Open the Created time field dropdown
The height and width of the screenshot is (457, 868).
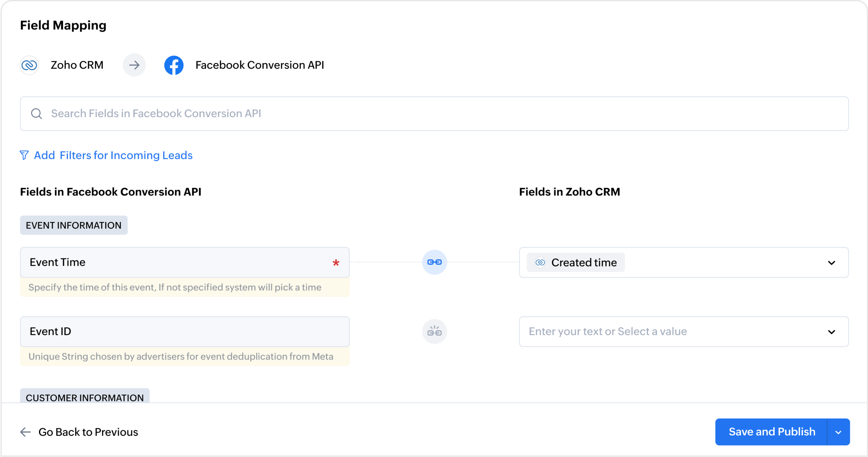click(832, 263)
